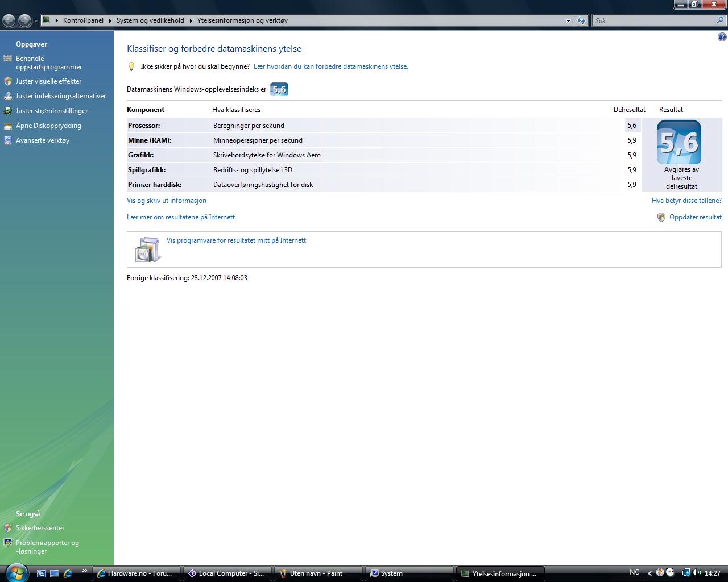Click the shield icon beside Oppdater resultat
Screen dimensions: 728x582
pos(661,217)
